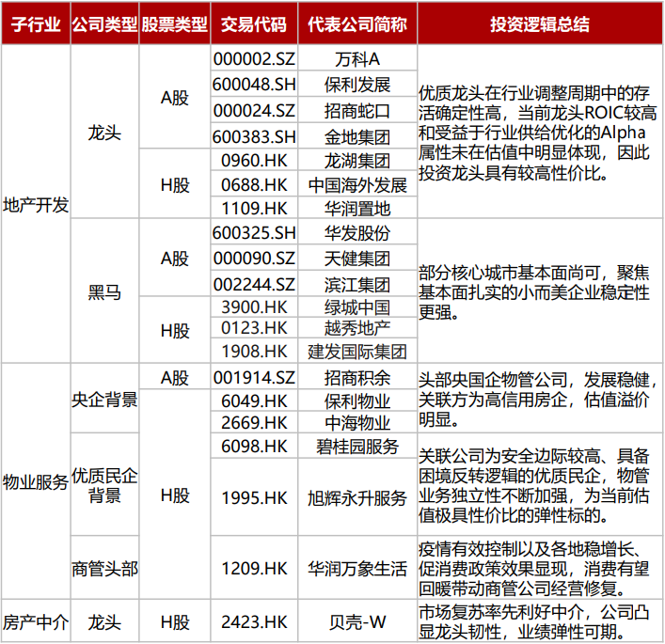This screenshot has width=665, height=644.
Task: Select the company cell 保利发展
Action: [x=357, y=84]
